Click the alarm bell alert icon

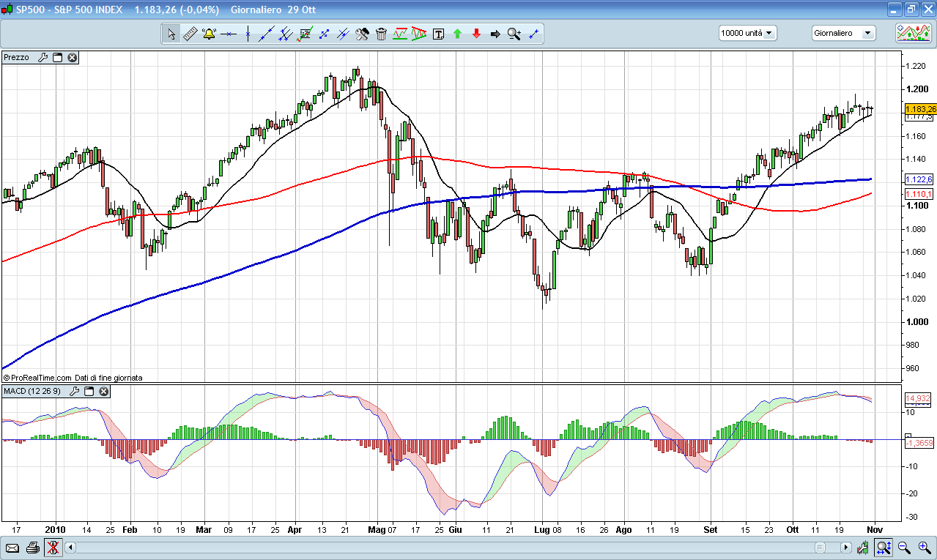point(209,34)
